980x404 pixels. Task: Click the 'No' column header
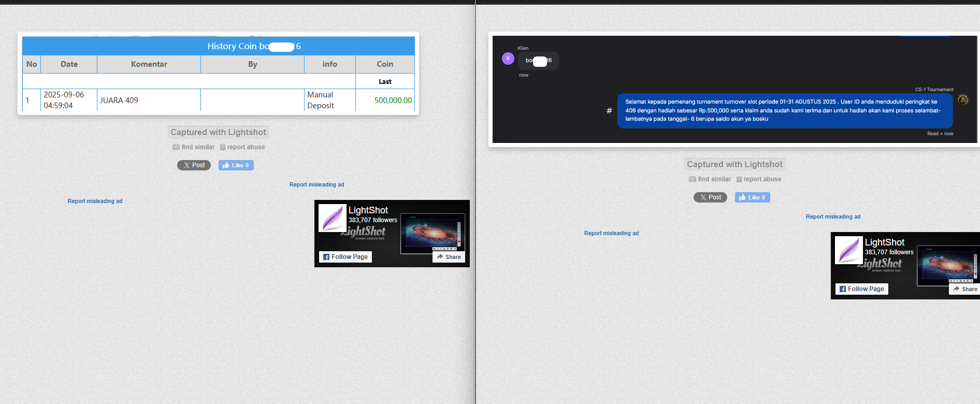tap(32, 64)
